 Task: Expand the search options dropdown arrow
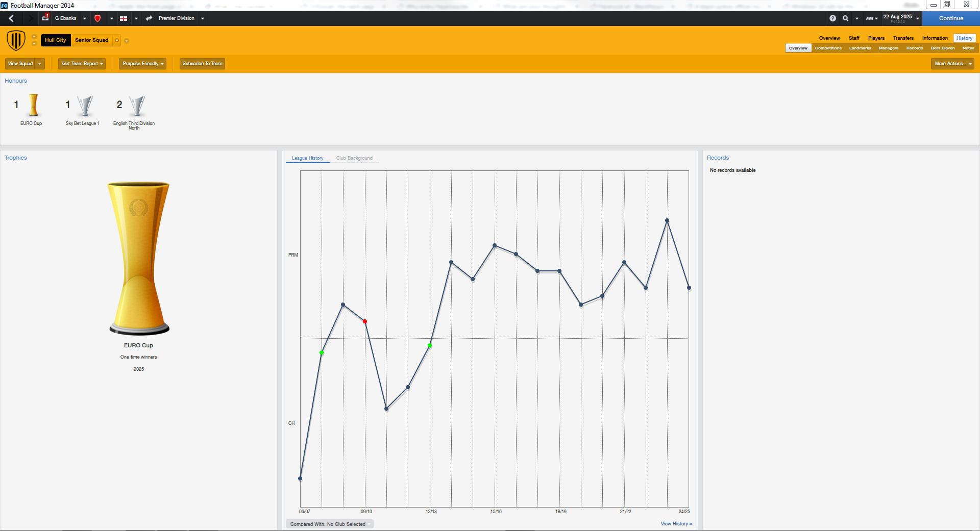[x=857, y=18]
